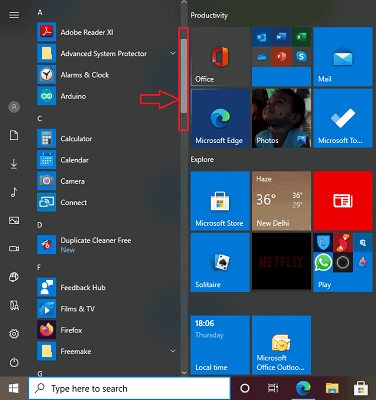Open the Microsoft To Do tile
376x400 pixels.
pos(343,118)
